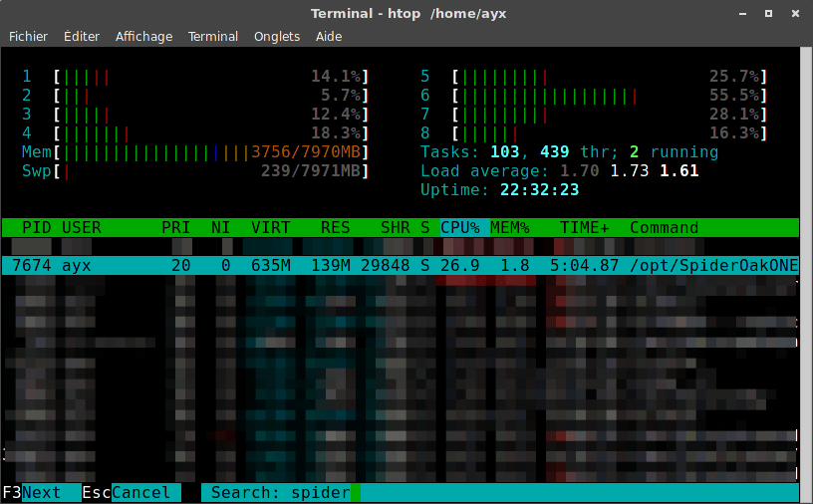Image resolution: width=813 pixels, height=504 pixels.
Task: Click the /opt/SpiderOakONE command text
Action: click(x=714, y=266)
